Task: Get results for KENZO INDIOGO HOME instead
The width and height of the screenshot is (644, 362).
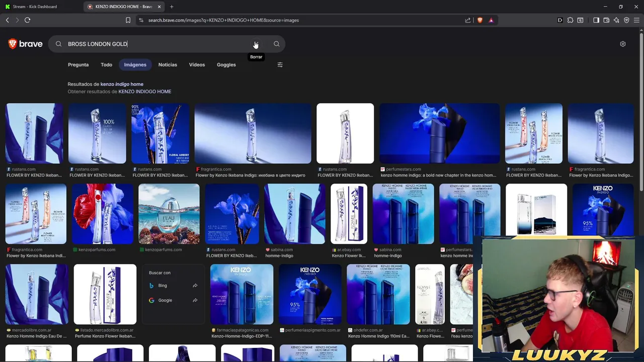Action: [145, 92]
